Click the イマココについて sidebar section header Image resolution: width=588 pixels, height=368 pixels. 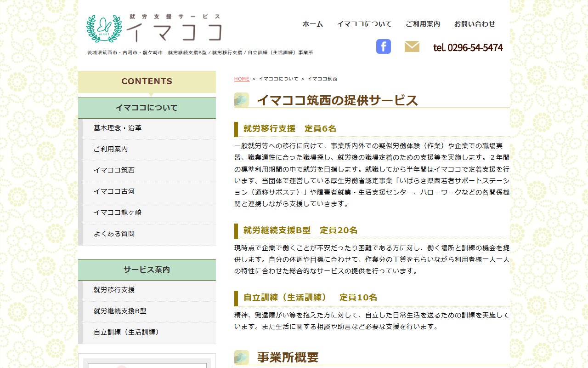pos(147,108)
